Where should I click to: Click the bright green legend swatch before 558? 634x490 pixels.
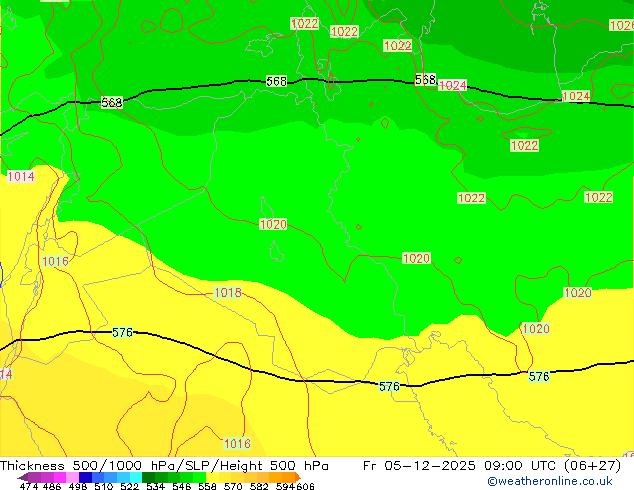[200, 477]
